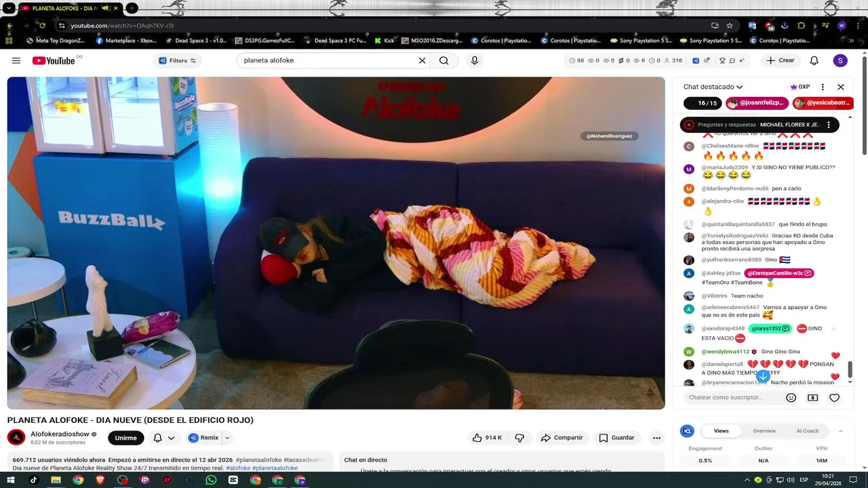868x488 pixels.
Task: Open the media control playlist icon
Action: coord(825,26)
